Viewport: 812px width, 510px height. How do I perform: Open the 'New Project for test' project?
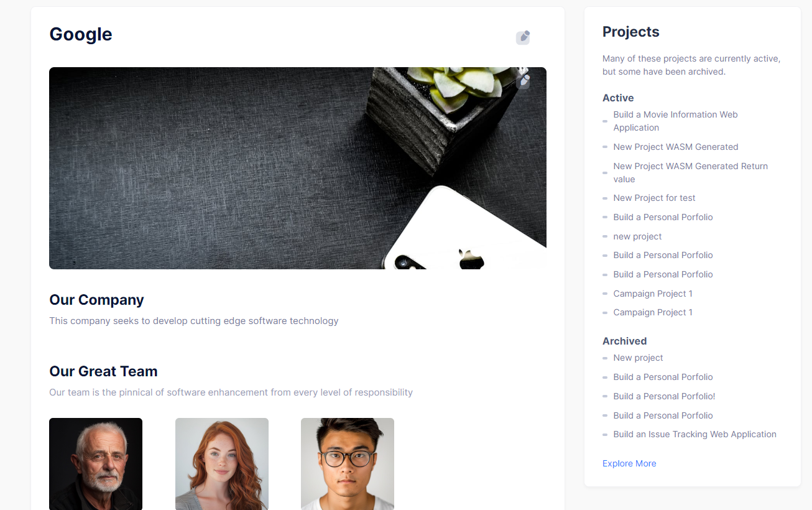click(x=654, y=198)
